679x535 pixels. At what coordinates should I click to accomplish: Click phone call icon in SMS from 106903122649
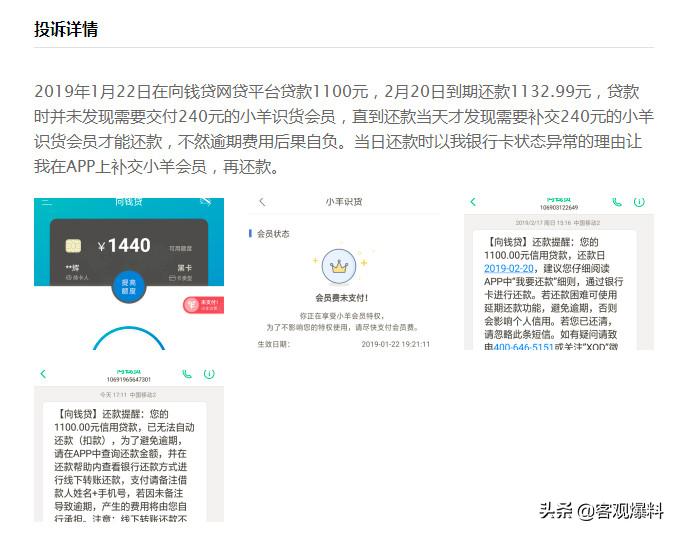point(617,201)
